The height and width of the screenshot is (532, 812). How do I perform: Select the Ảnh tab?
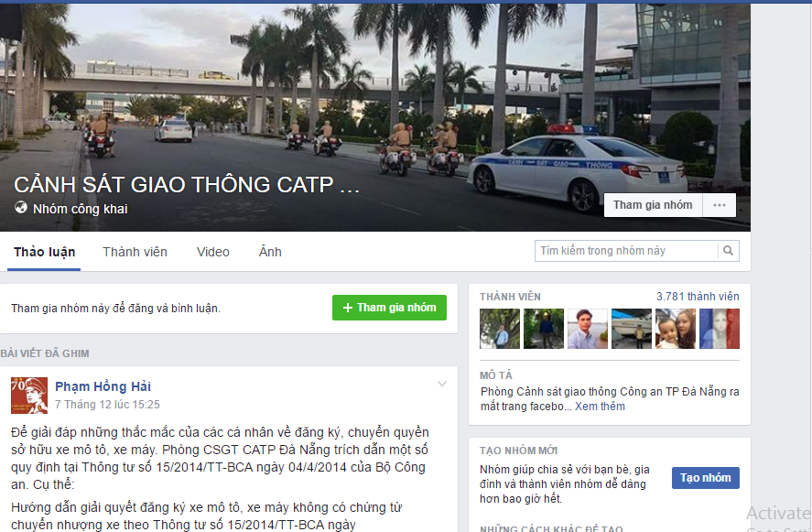click(270, 252)
